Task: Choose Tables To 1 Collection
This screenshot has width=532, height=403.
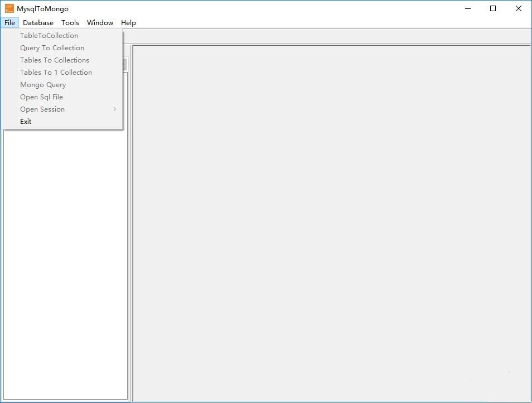Action: (62, 73)
